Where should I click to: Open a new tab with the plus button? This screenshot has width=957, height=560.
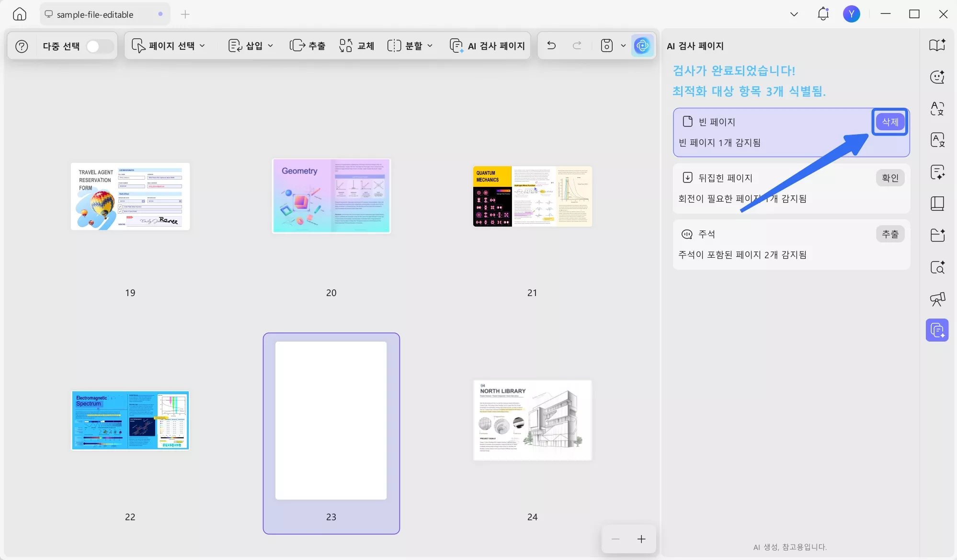pyautogui.click(x=185, y=14)
